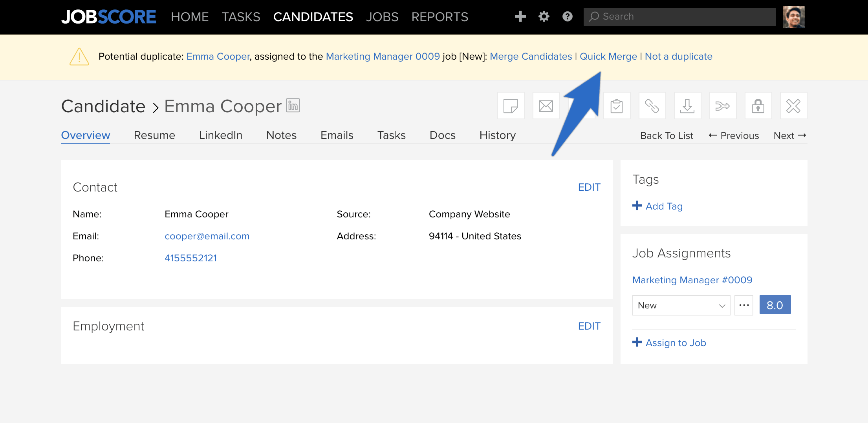Click the Quick Merge link

tap(608, 57)
